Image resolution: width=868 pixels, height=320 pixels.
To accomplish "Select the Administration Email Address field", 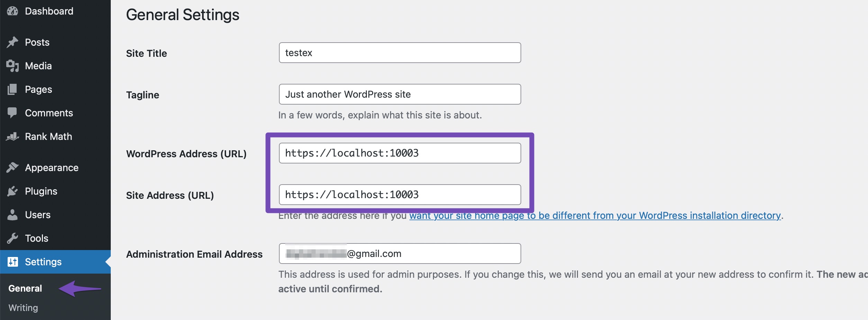I will click(400, 253).
